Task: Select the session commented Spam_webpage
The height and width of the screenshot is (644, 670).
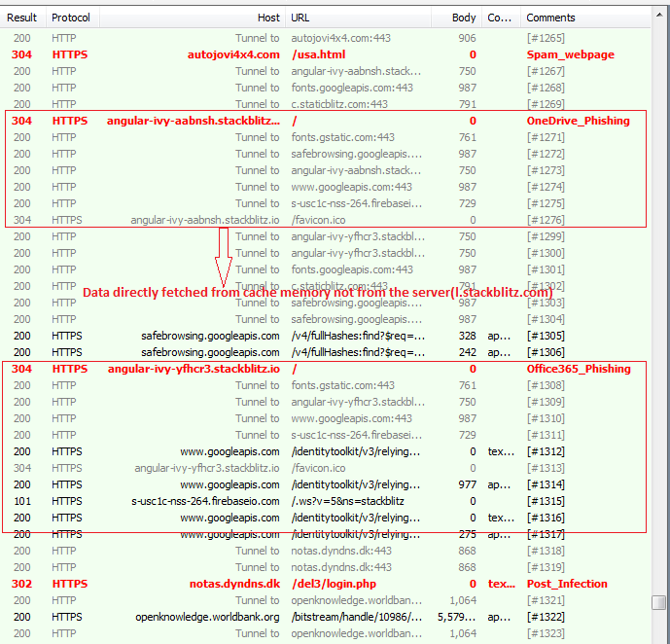Action: 570,54
